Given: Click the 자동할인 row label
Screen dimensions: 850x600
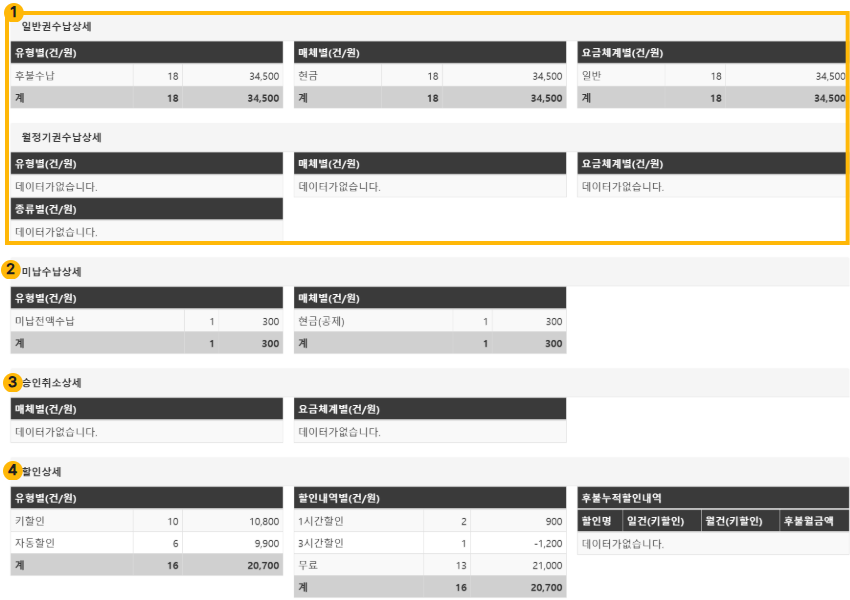Looking at the screenshot, I should point(35,543).
